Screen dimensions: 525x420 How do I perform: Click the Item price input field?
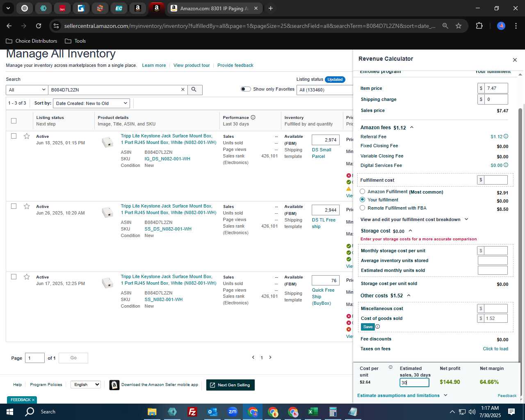point(496,88)
